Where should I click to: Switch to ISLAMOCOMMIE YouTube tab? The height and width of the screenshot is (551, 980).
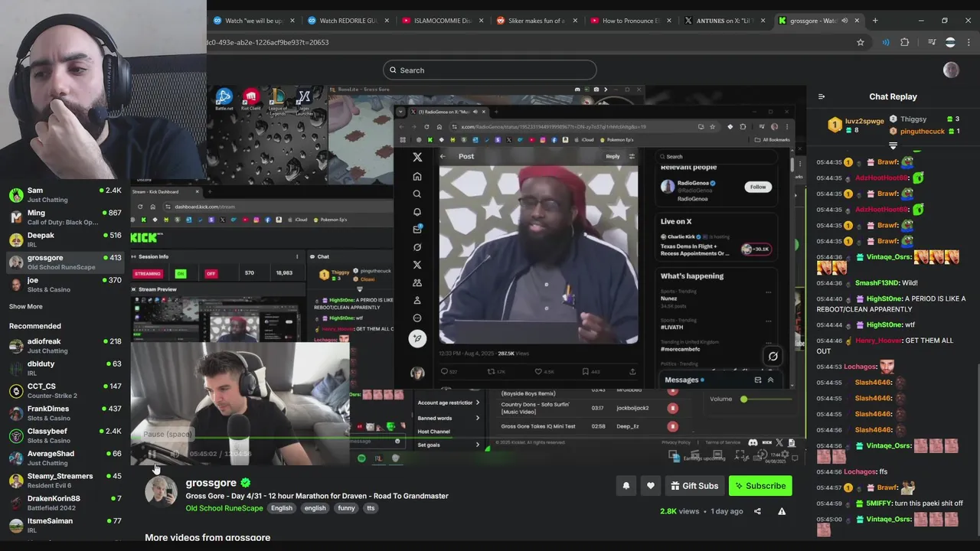(443, 21)
